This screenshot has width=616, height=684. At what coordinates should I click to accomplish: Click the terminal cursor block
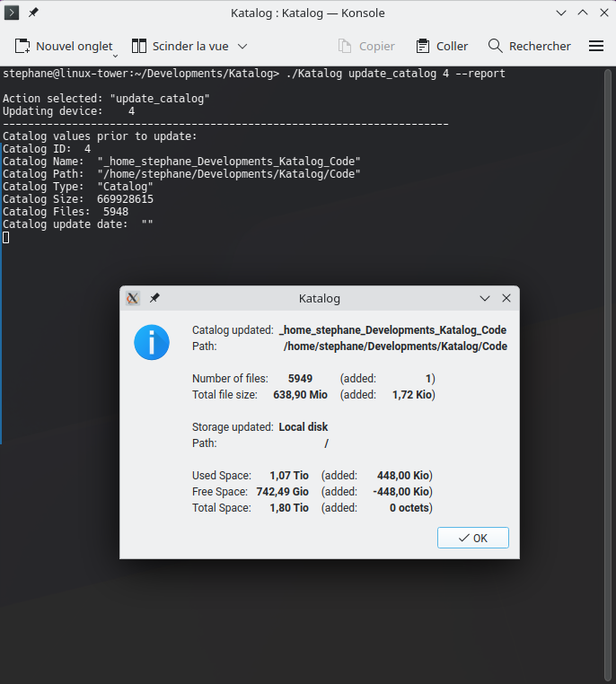pos(5,237)
